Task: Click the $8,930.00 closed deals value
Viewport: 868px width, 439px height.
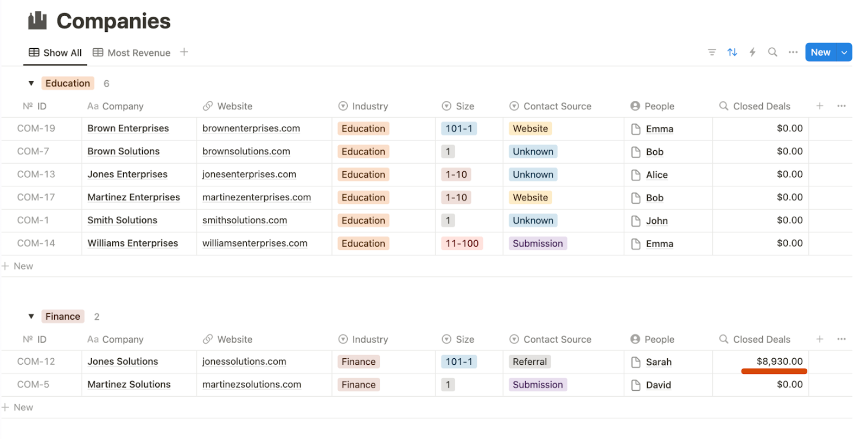Action: tap(780, 361)
